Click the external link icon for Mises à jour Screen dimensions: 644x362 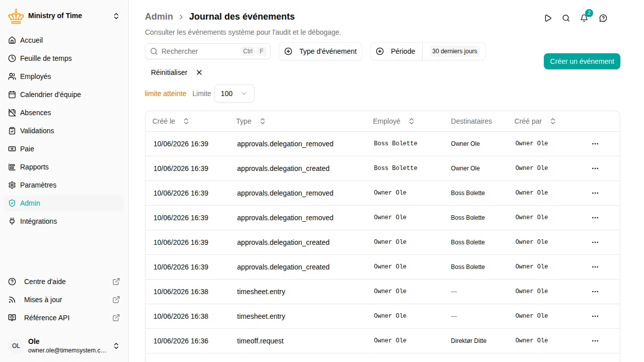click(116, 300)
